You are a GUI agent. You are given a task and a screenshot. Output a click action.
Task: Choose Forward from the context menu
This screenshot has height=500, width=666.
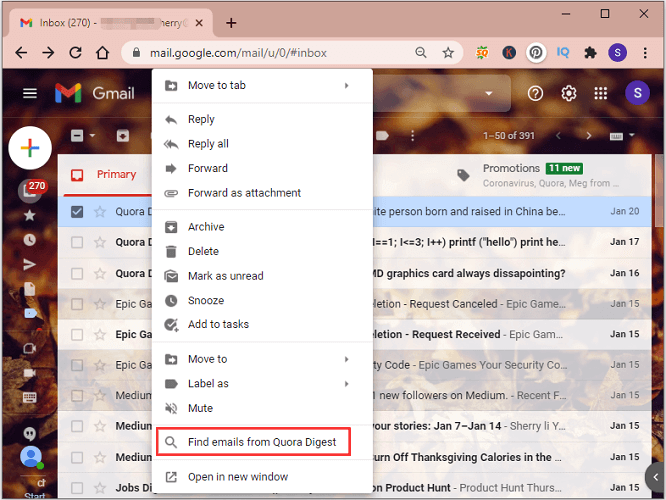point(262,168)
